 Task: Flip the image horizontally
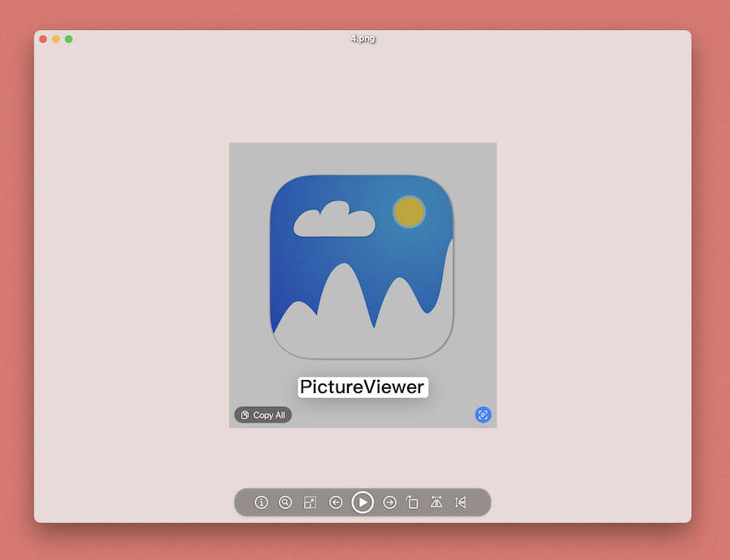436,502
